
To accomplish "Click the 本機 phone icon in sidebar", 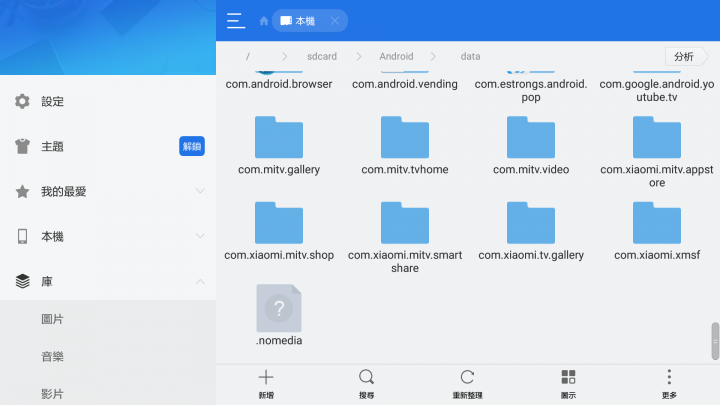I will (x=22, y=236).
